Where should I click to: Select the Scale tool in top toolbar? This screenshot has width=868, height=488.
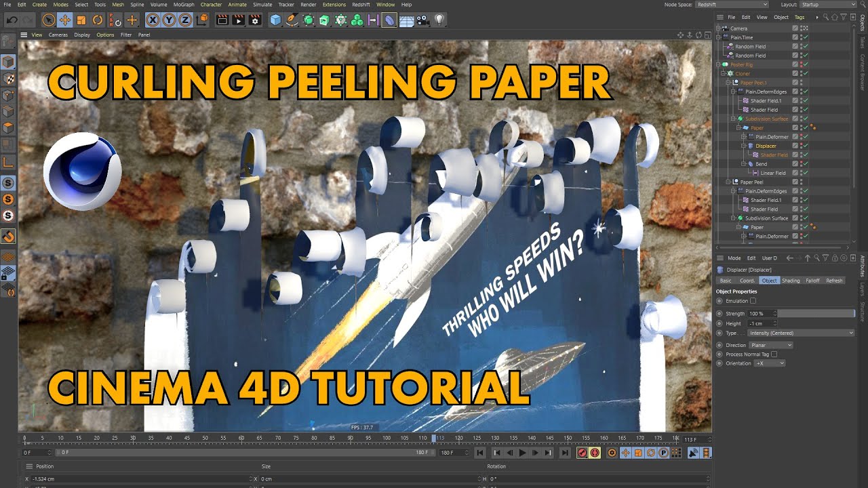pyautogui.click(x=81, y=20)
